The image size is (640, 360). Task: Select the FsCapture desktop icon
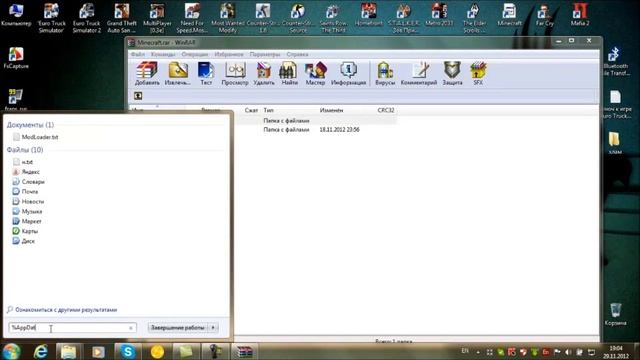click(x=16, y=58)
